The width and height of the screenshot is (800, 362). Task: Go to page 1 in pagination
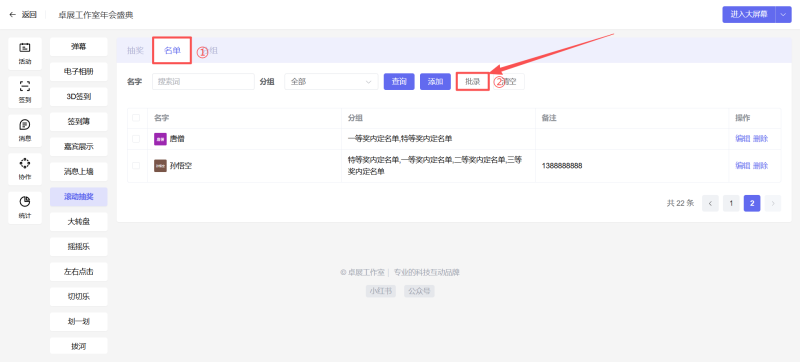pyautogui.click(x=731, y=203)
